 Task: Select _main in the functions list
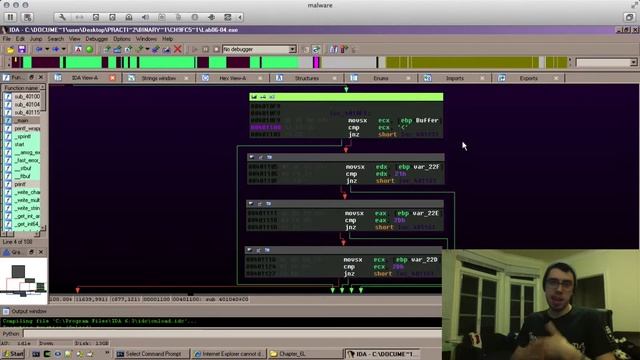[x=22, y=120]
